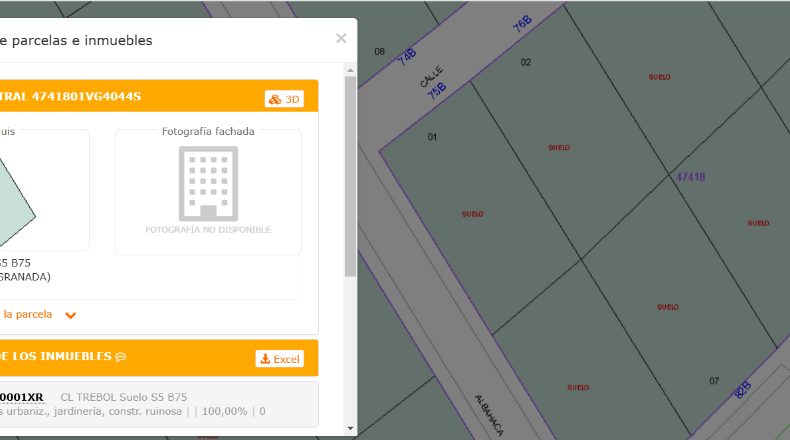Click the speech bubble icon beside INMUEBLES
The height and width of the screenshot is (440, 790).
(120, 357)
